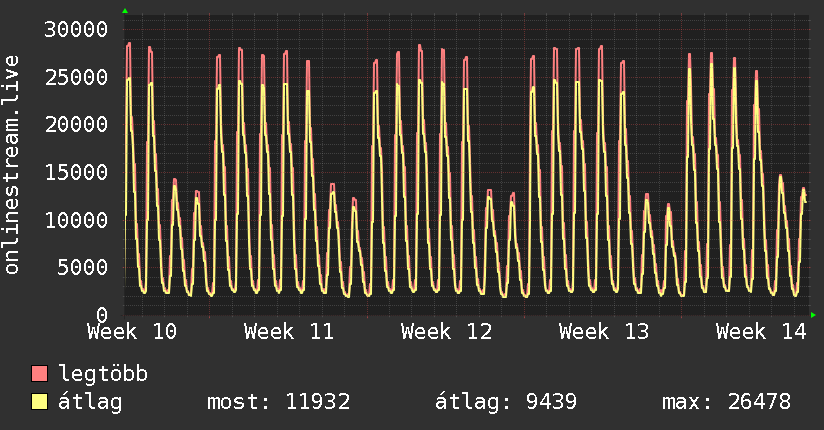Image resolution: width=824 pixels, height=430 pixels.
Task: Click the pink legtöbb legend swatch
Action: pyautogui.click(x=39, y=373)
